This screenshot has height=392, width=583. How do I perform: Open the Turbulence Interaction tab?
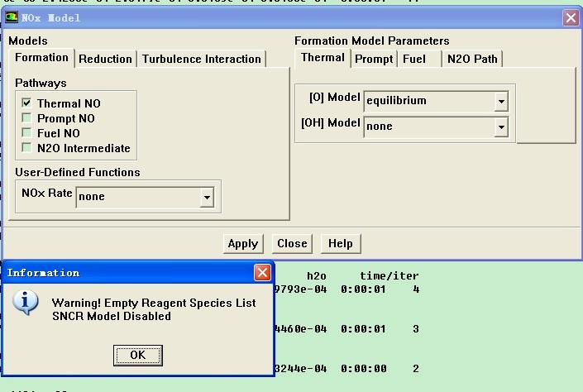(x=201, y=59)
